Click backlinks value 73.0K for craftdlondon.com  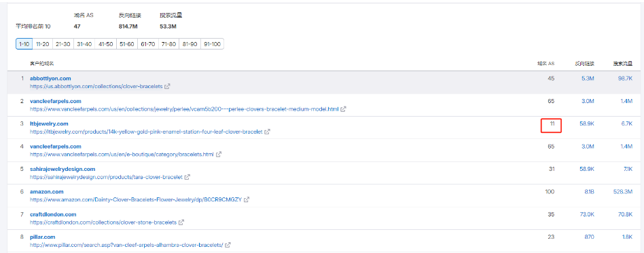point(586,214)
